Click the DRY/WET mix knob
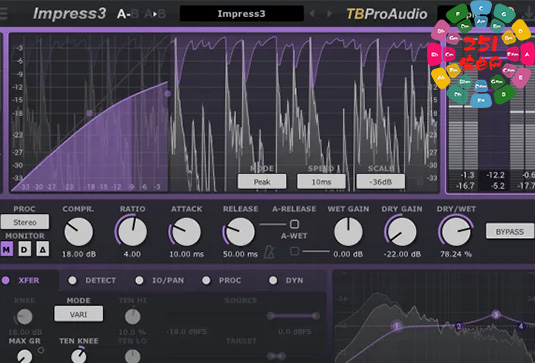535x363 pixels. (456, 232)
